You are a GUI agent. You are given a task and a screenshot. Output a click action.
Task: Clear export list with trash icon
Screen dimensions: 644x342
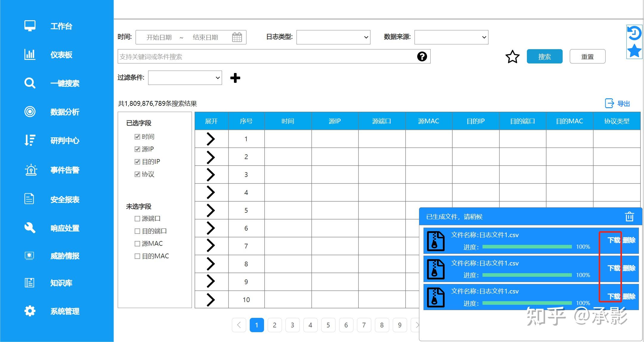tap(629, 217)
